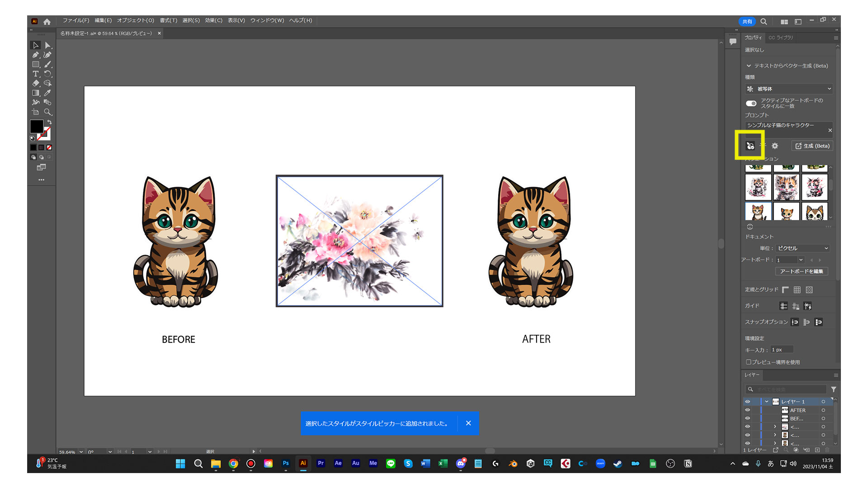This screenshot has width=868, height=488.
Task: Click the 生成 (Beta) button
Action: point(812,146)
